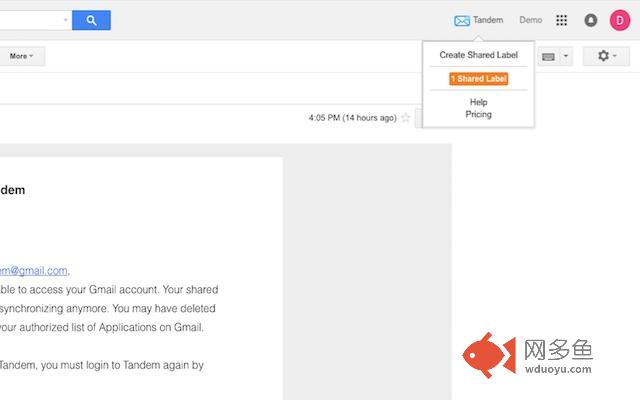640x400 pixels.
Task: Open the More dropdown
Action: pos(21,56)
